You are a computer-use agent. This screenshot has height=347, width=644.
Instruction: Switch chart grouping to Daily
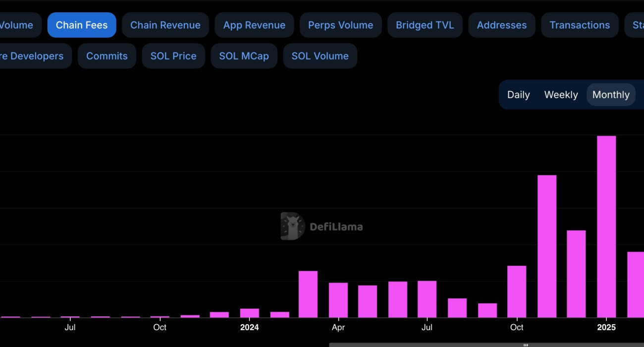tap(518, 95)
